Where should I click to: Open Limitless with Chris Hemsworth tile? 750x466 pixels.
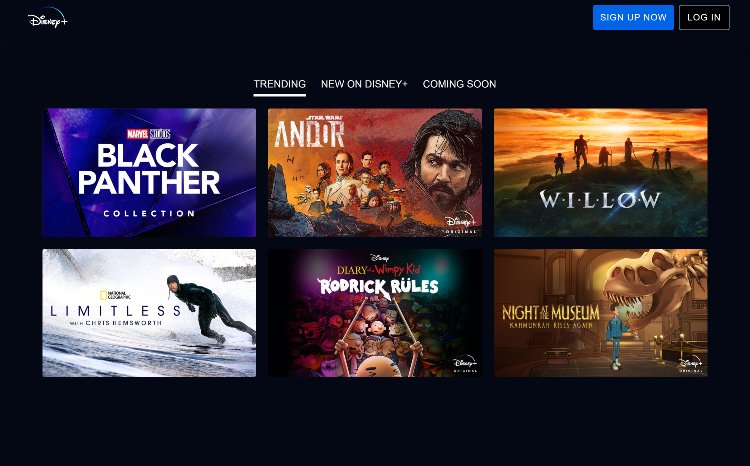tap(149, 313)
